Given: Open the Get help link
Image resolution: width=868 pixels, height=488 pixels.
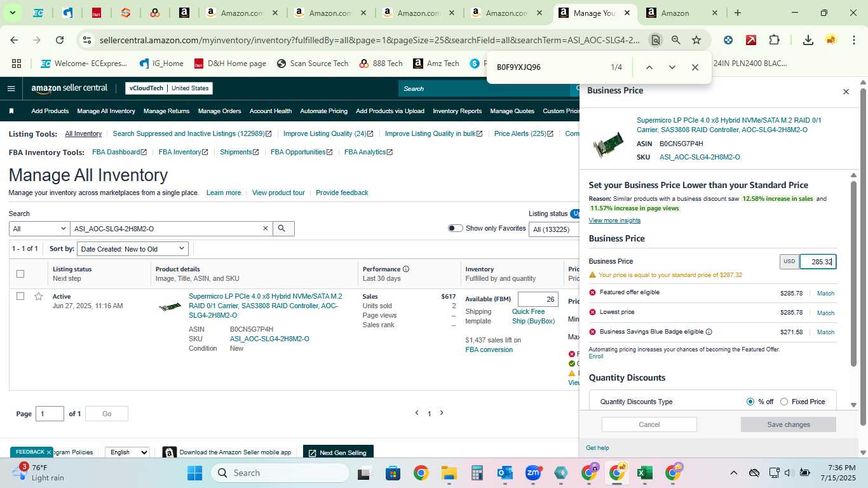Looking at the screenshot, I should [x=597, y=448].
